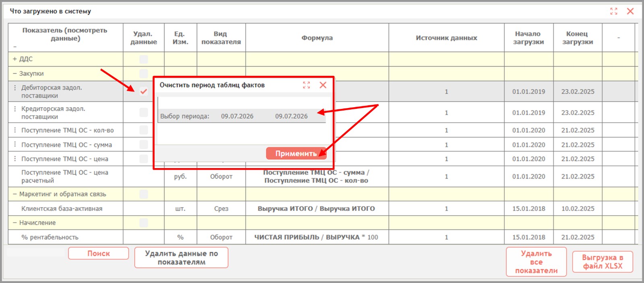Viewport: 644px width, 283px height.
Task: Check delete-data box for Поступление ТМЦ ОС - сумма
Action: (x=143, y=144)
